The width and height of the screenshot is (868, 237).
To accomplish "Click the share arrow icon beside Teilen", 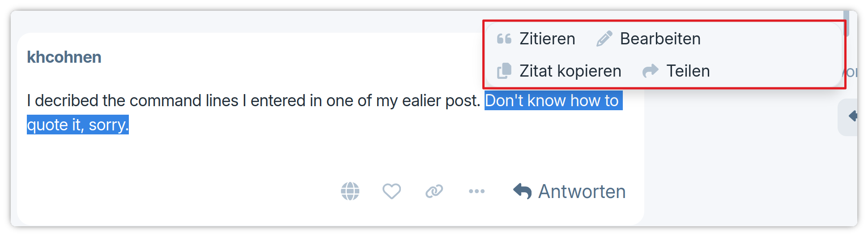I will pos(650,71).
